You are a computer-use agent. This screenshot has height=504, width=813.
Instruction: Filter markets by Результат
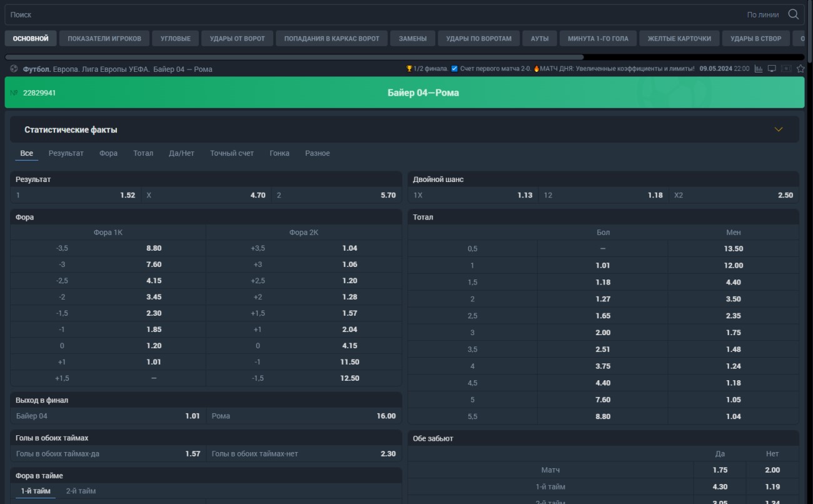pos(66,153)
